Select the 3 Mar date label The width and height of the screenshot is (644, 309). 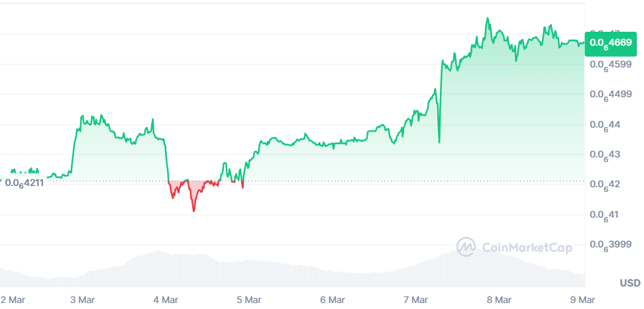(82, 300)
